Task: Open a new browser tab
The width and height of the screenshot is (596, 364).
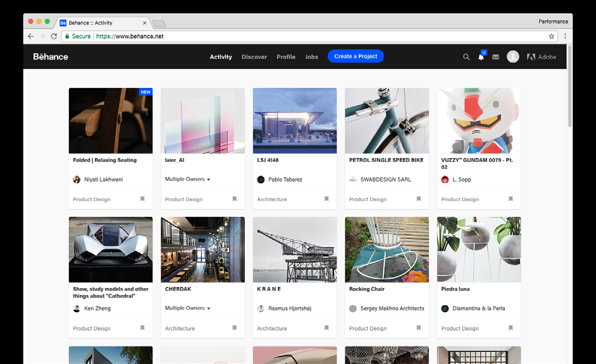Action: [159, 23]
